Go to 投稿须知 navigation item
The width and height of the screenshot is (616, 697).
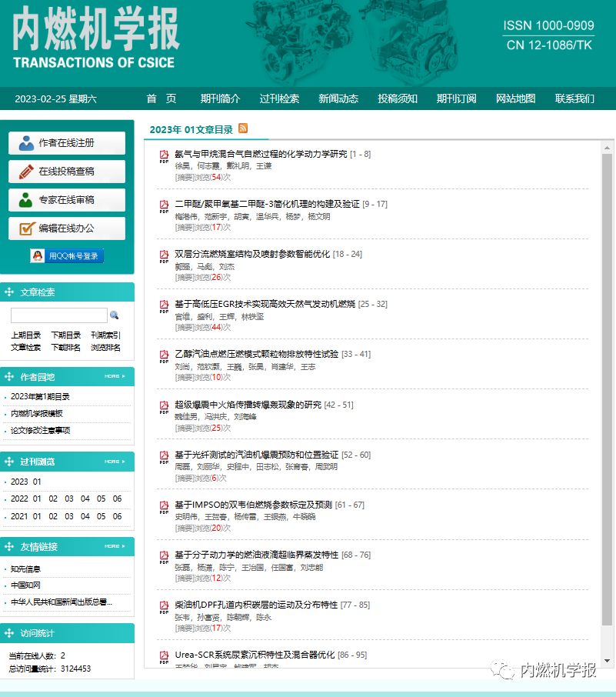398,98
